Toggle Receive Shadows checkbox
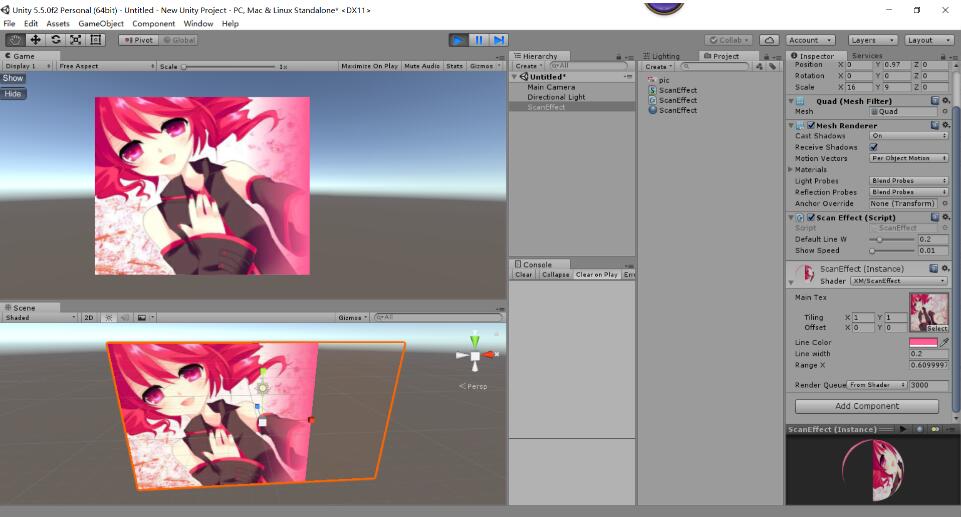Screen dimensions: 961x517 click(873, 147)
